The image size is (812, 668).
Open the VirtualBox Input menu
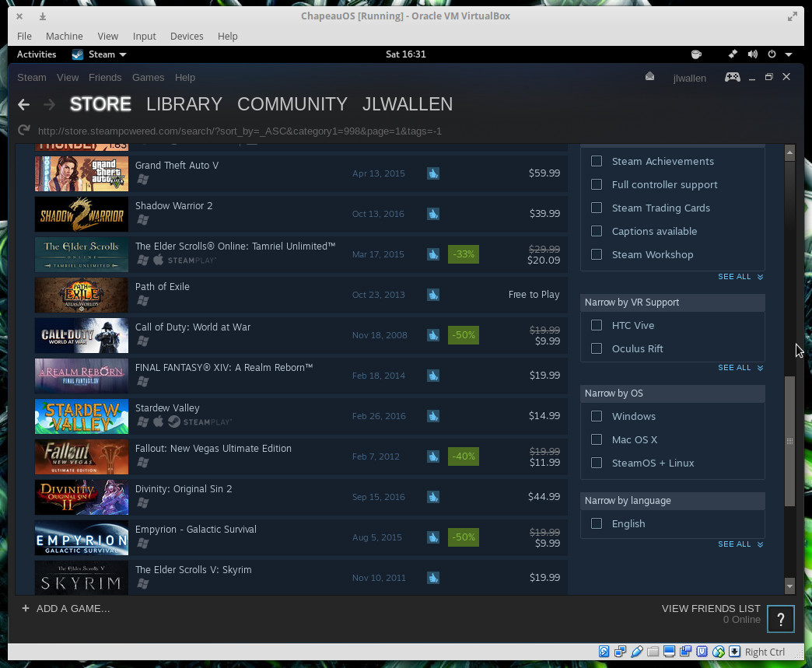(144, 37)
